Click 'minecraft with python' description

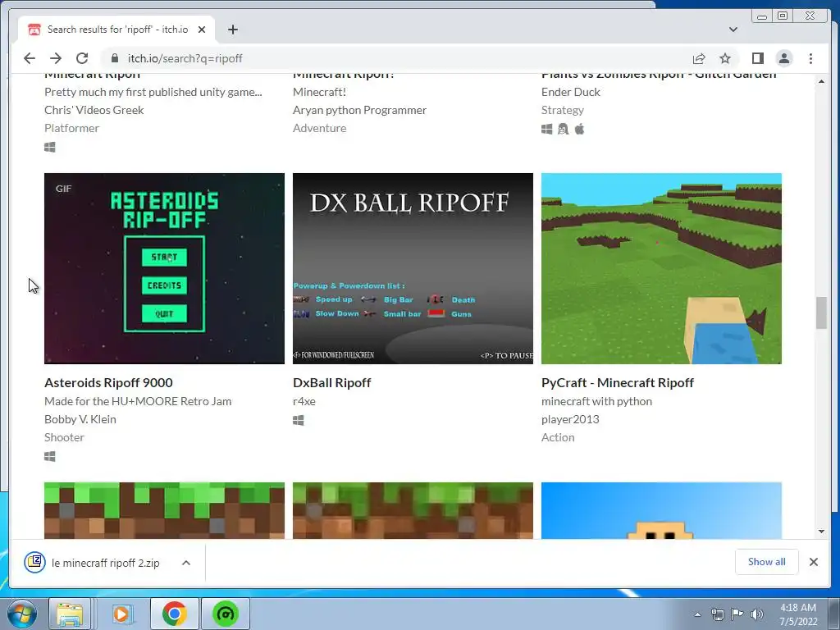pyautogui.click(x=597, y=401)
